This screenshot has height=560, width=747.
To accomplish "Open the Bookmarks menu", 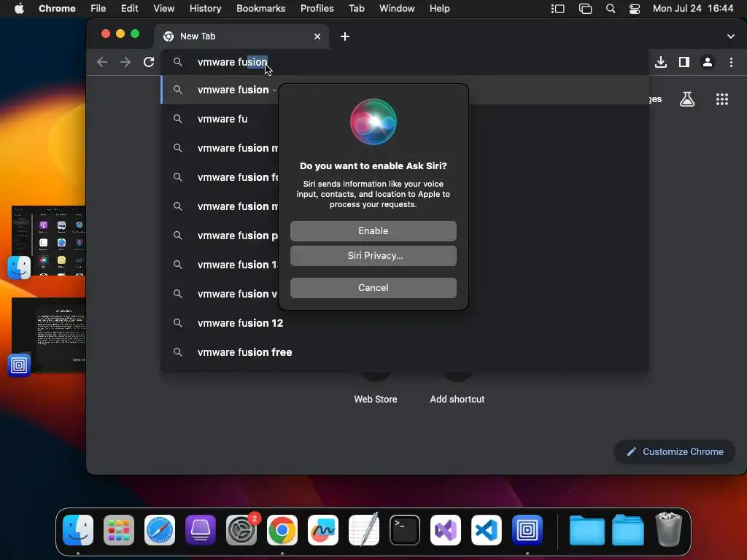I will [x=260, y=9].
